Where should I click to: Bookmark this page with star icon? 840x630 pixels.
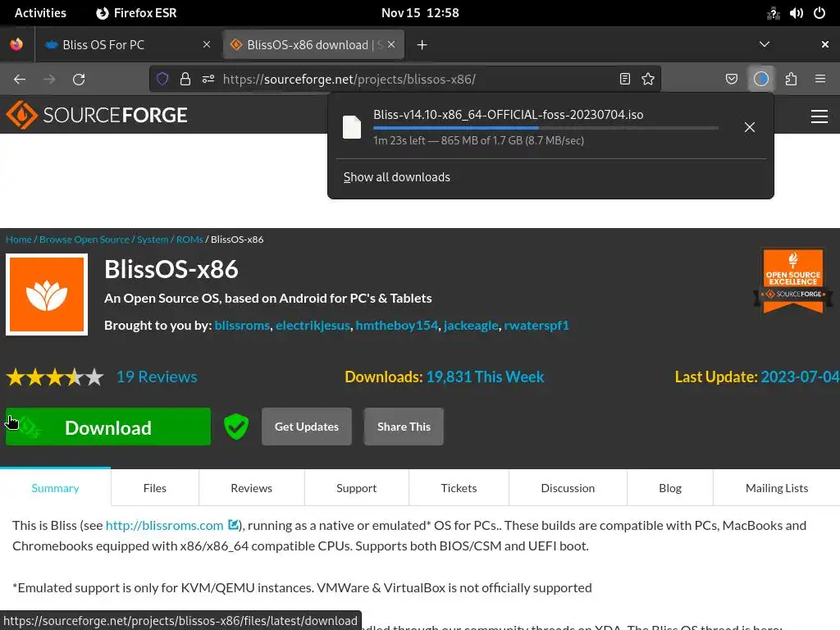point(648,80)
